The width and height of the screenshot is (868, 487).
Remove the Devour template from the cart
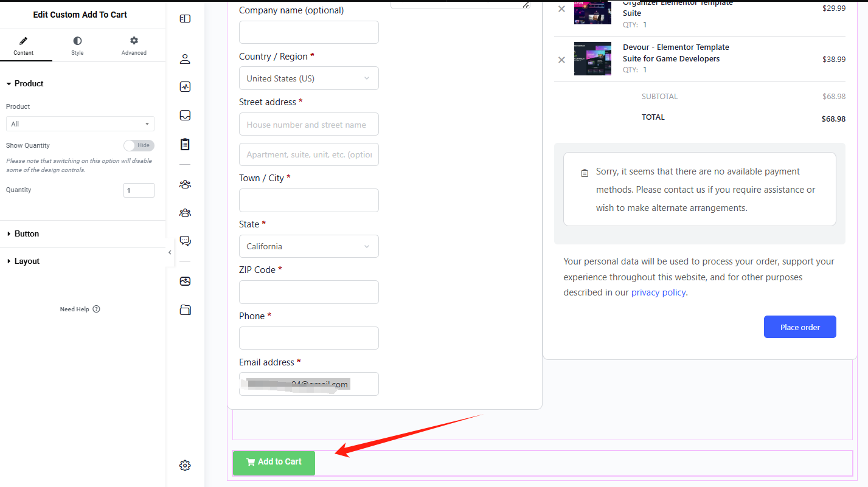561,59
